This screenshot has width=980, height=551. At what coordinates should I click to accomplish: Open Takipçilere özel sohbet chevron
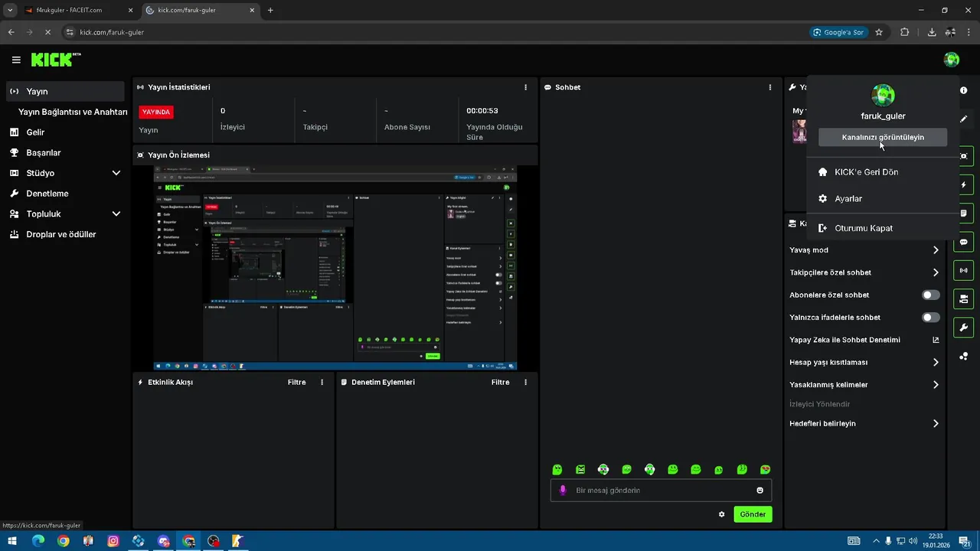[936, 272]
